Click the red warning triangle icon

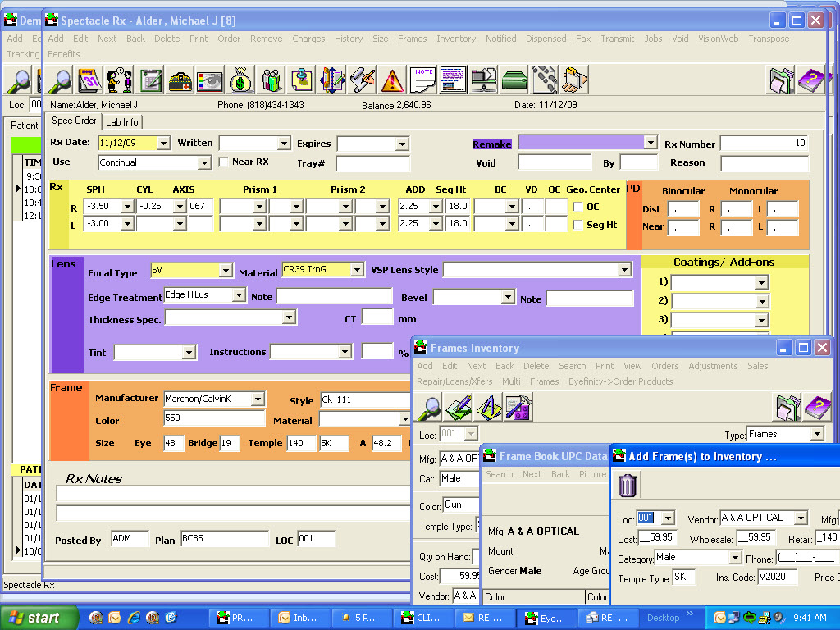392,80
